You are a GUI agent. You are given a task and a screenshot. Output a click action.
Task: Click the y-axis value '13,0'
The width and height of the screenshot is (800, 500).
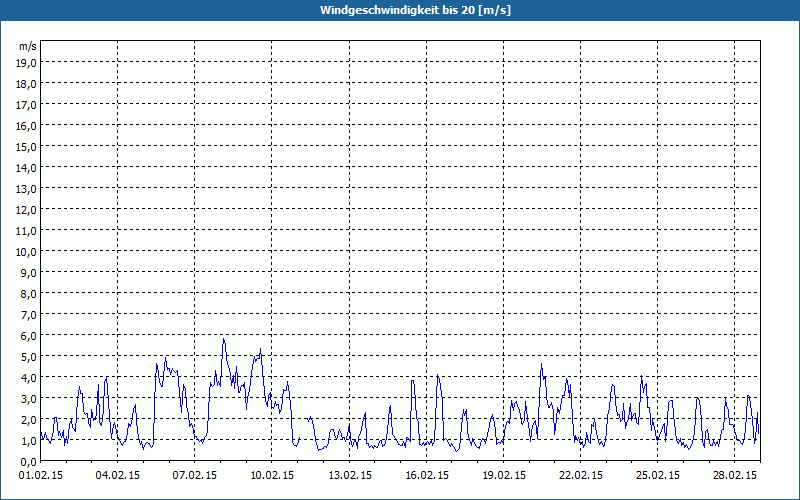click(27, 189)
